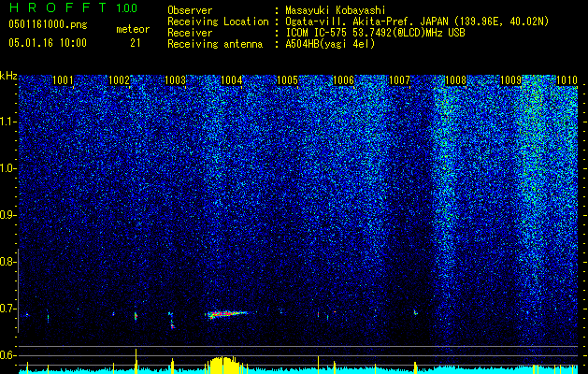
Task: Click time marker 1004
Action: (232, 80)
